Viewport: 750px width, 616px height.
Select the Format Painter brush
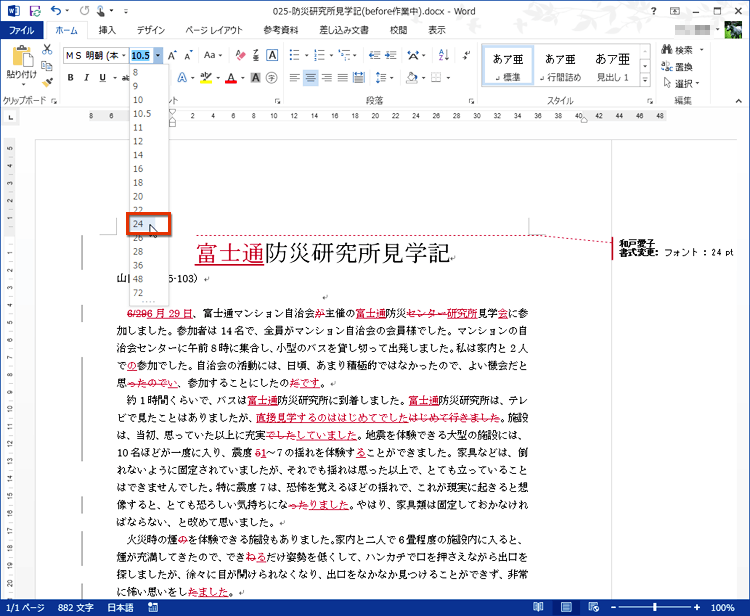click(x=47, y=82)
